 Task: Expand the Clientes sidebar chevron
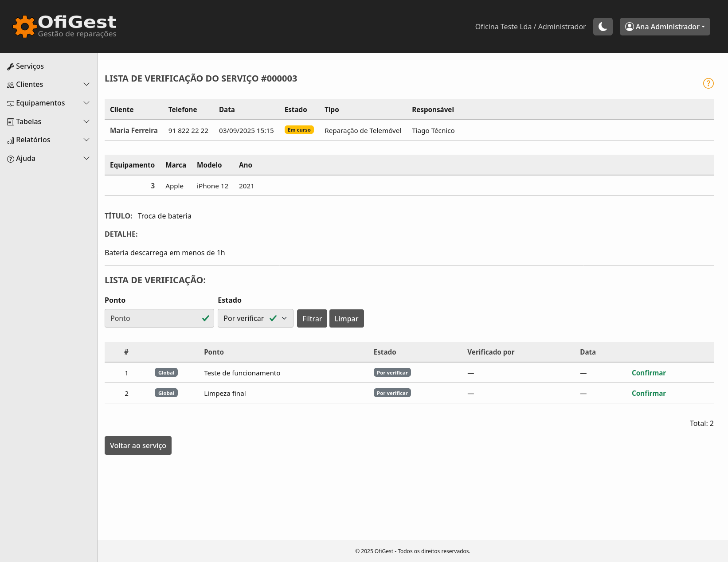[86, 84]
